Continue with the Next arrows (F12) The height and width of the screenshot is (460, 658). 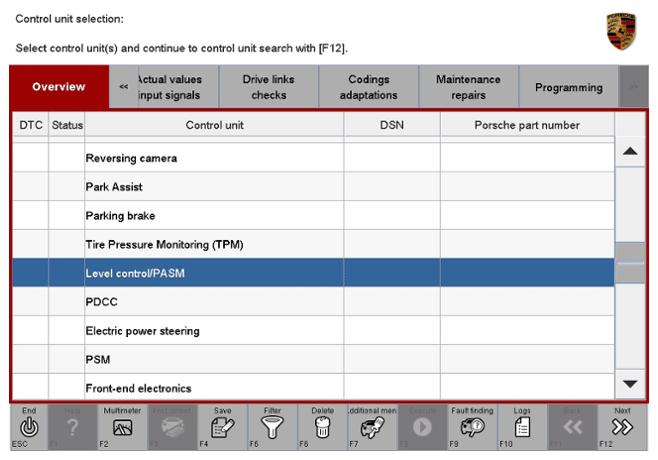[x=622, y=427]
